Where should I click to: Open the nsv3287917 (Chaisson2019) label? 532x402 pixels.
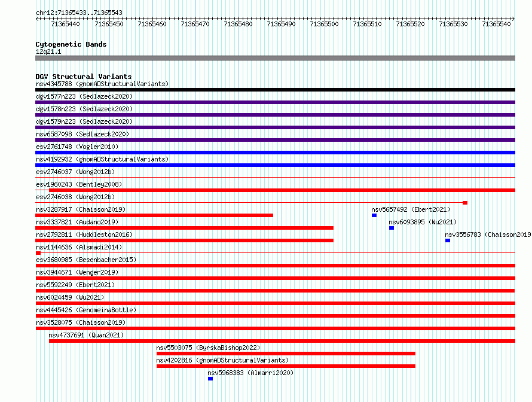pyautogui.click(x=81, y=209)
